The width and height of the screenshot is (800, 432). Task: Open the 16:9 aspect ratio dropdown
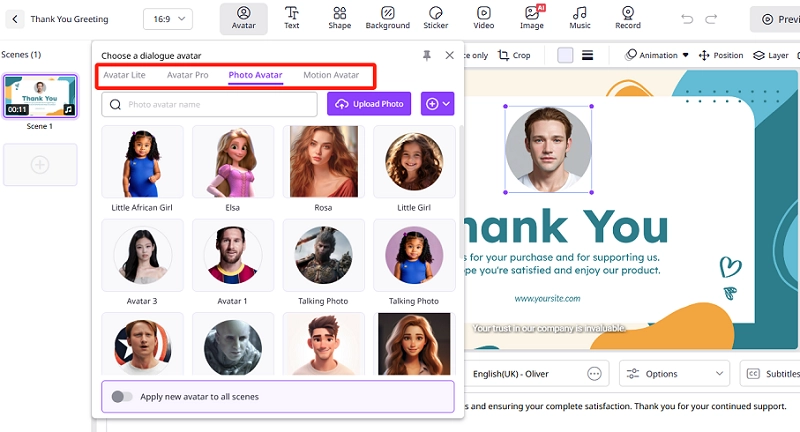168,19
